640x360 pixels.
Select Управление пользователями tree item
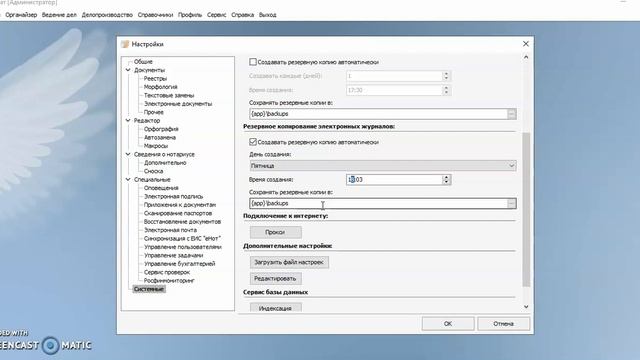[183, 247]
